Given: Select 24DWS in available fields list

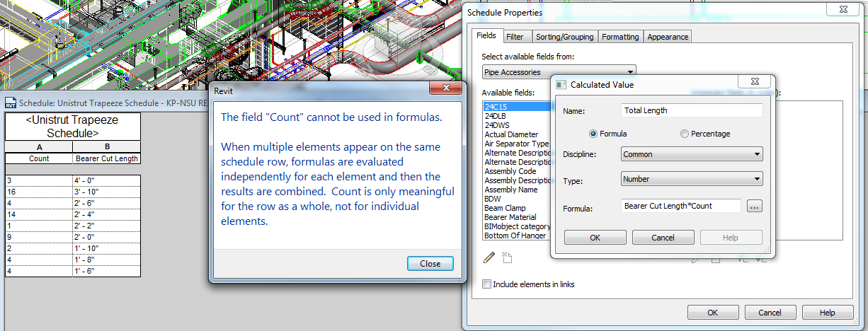Looking at the screenshot, I should click(517, 124).
